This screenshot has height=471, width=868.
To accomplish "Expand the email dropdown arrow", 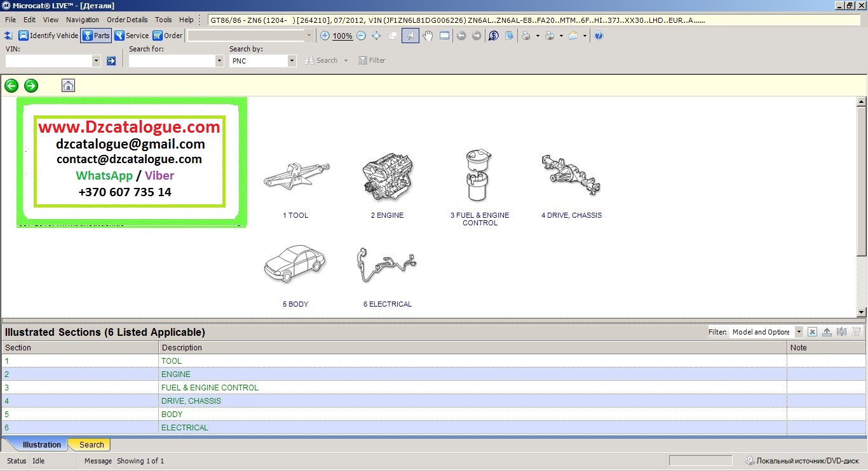I will point(585,36).
